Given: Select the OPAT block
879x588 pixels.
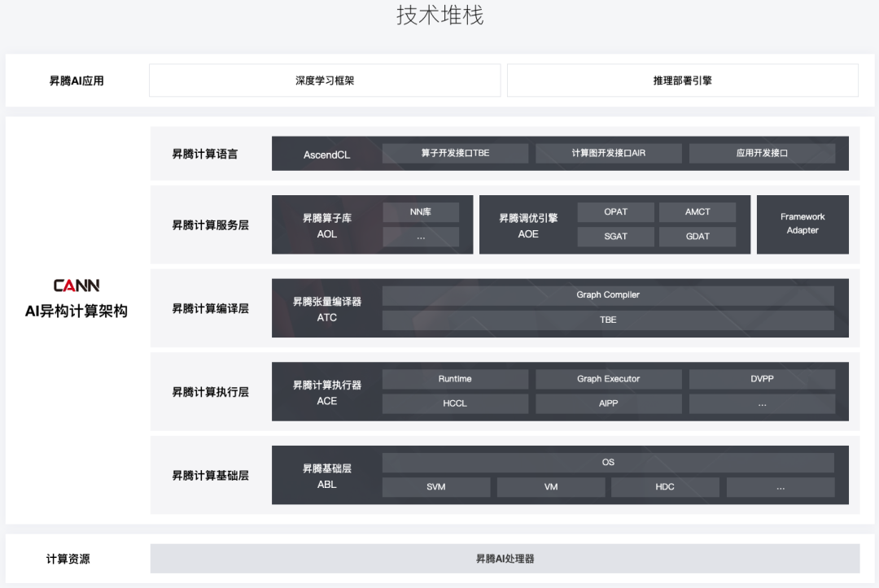Looking at the screenshot, I should pos(615,211).
